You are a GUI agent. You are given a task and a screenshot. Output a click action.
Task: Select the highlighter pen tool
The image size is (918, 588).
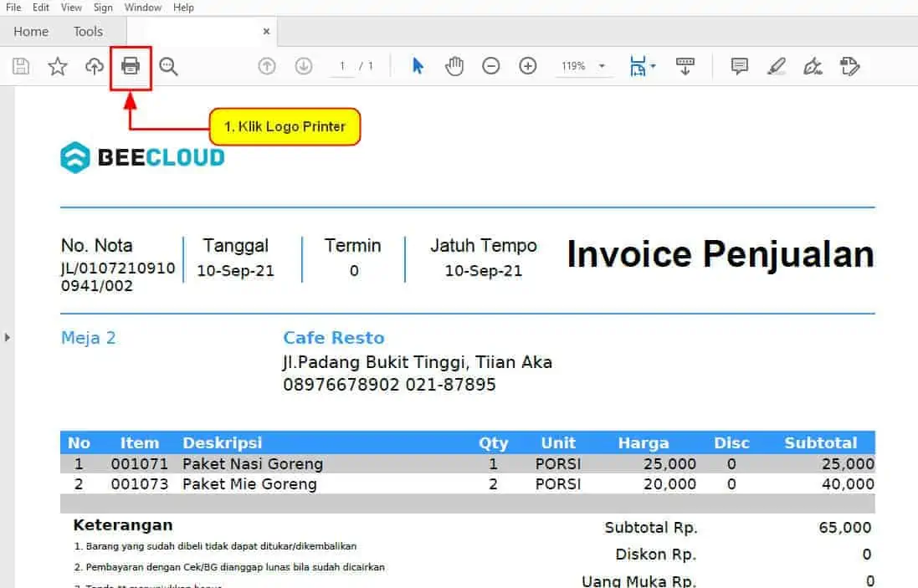coord(777,66)
